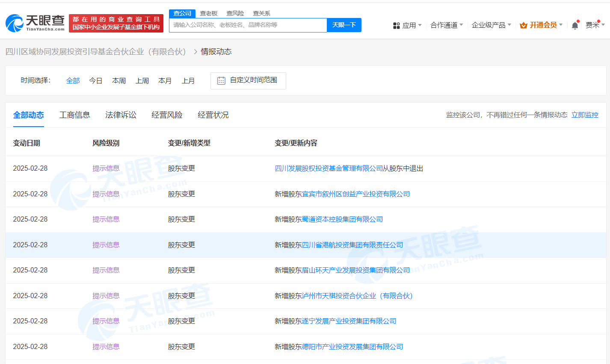Expand the 合作通道 dropdown

[446, 25]
